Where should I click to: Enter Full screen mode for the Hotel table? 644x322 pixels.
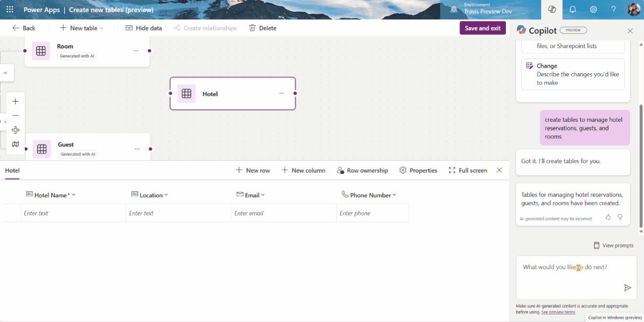coord(468,170)
